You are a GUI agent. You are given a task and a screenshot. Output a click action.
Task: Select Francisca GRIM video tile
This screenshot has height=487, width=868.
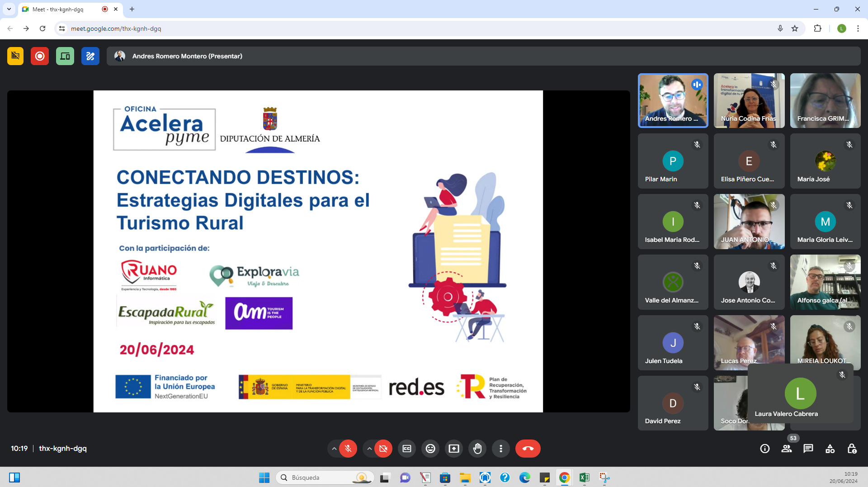click(x=826, y=101)
